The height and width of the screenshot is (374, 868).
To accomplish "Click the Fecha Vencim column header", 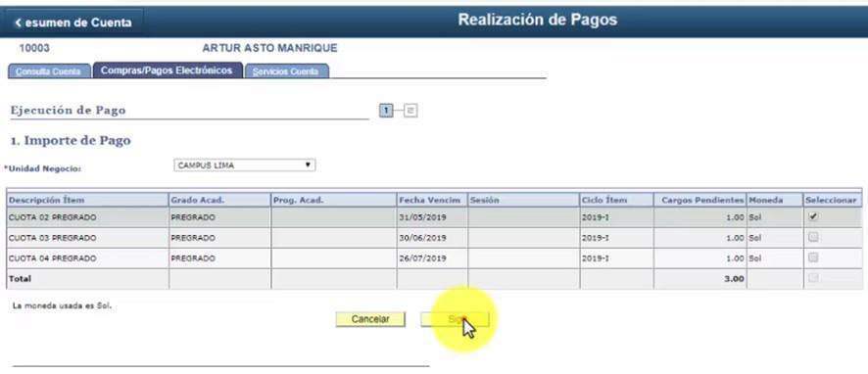I will [x=432, y=201].
